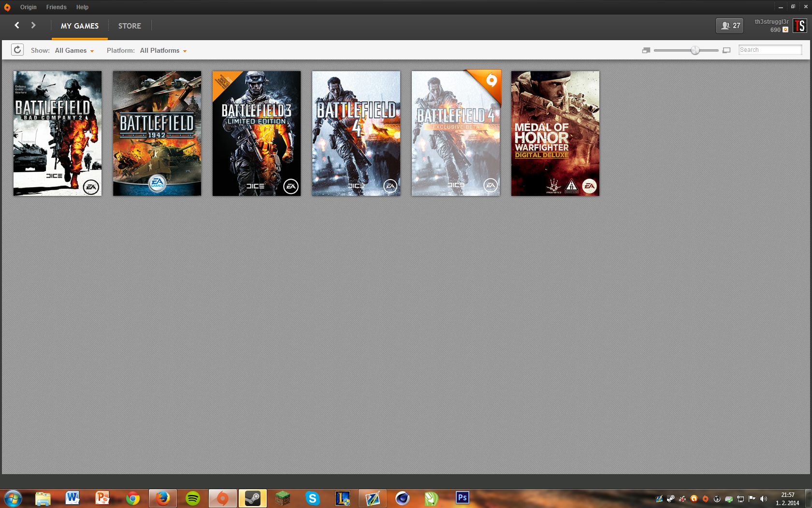Select the Battlefield 4 Exclusive Beta tile
This screenshot has height=508, width=812.
(x=456, y=134)
